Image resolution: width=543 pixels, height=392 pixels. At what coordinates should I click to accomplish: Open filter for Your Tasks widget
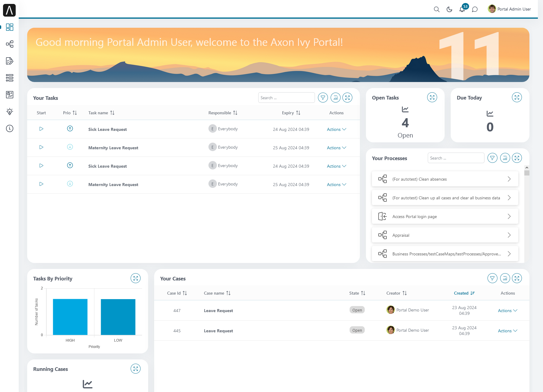[323, 98]
